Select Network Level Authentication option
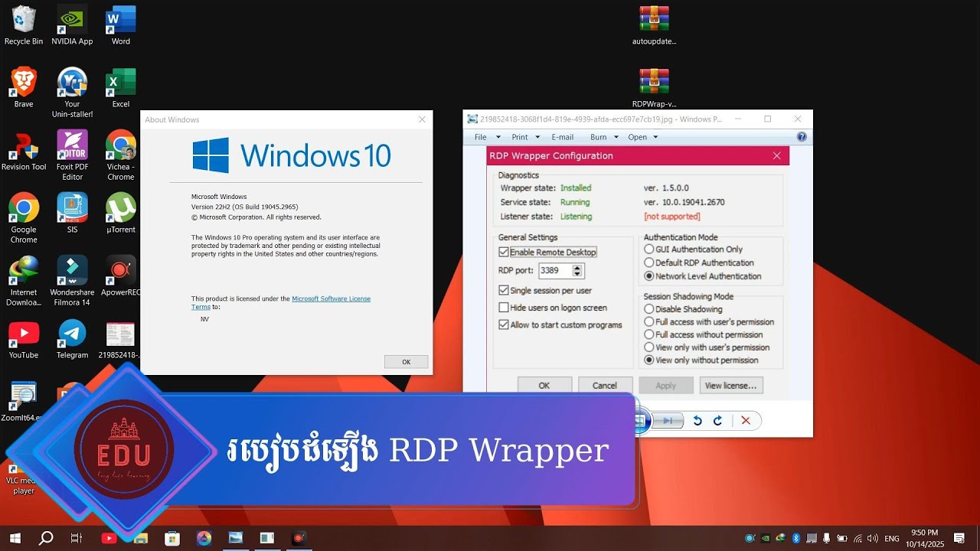Screen dimensions: 980x551 [649, 276]
